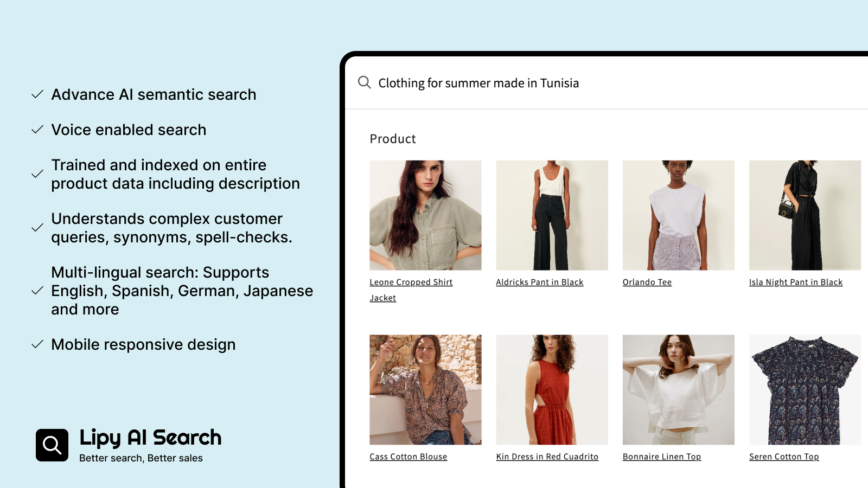The image size is (868, 488).
Task: Select the Product section heading
Action: point(392,139)
